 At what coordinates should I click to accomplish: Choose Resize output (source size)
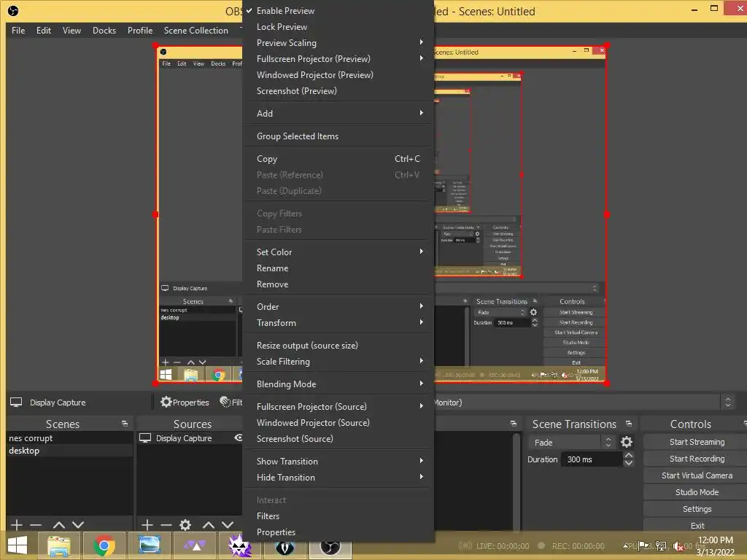(338, 345)
